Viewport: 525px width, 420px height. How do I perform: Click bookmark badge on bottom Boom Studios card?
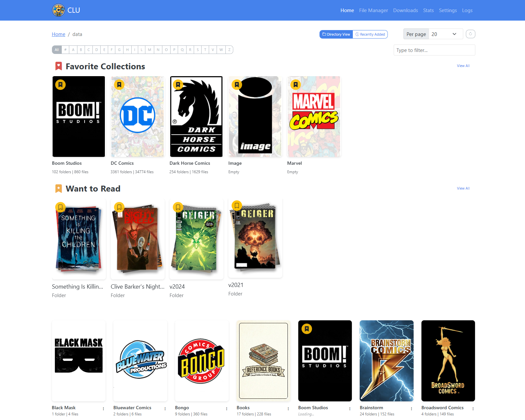[x=307, y=329]
